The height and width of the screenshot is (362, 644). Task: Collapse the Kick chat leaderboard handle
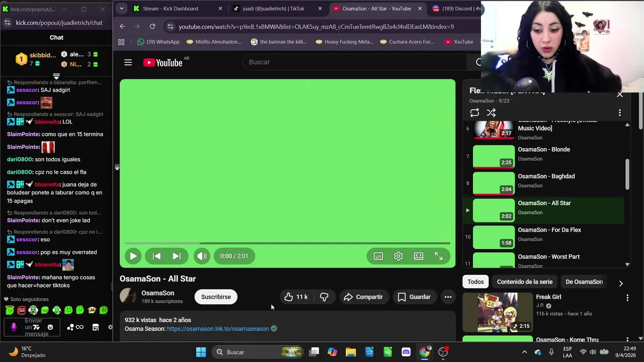pos(56,76)
